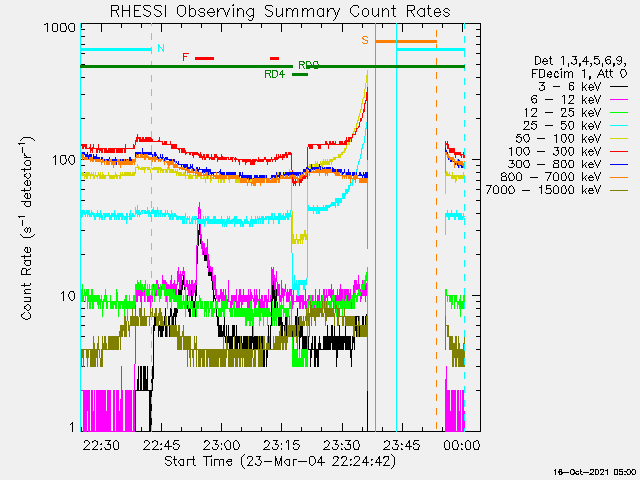Click the 'Count Rate' vertical axis title

26,230
